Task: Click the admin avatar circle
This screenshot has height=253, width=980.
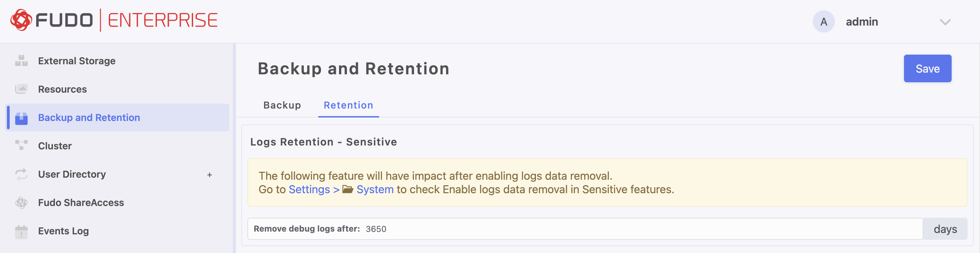Action: tap(824, 22)
